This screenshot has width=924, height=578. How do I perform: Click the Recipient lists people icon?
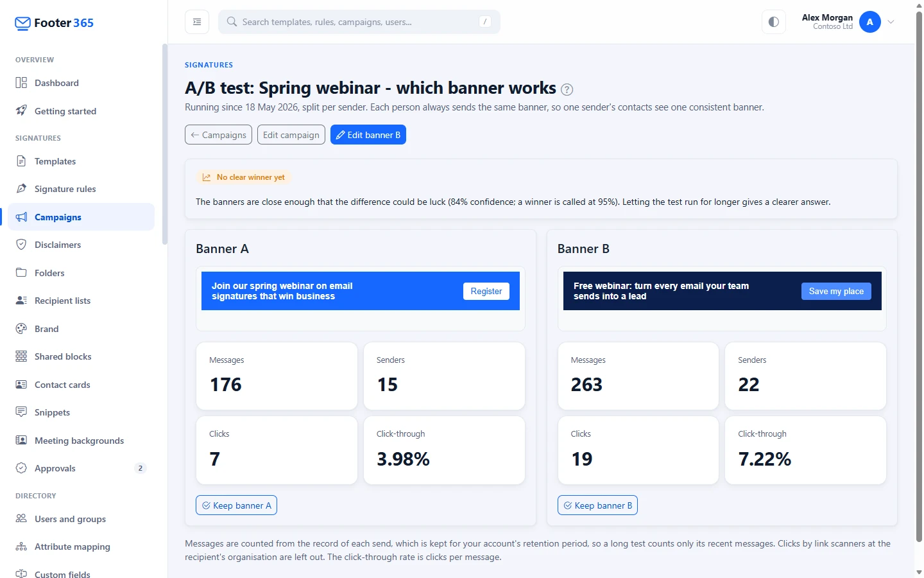tap(21, 301)
